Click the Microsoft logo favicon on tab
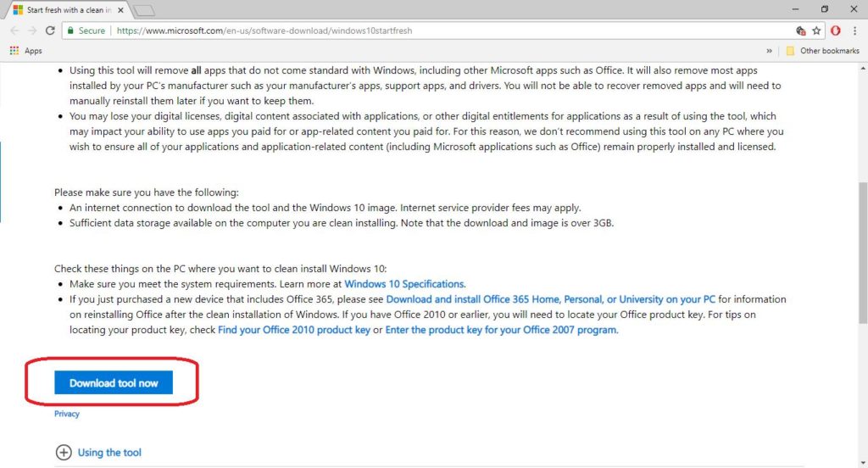Viewport: 868px width, 468px height. pos(19,10)
